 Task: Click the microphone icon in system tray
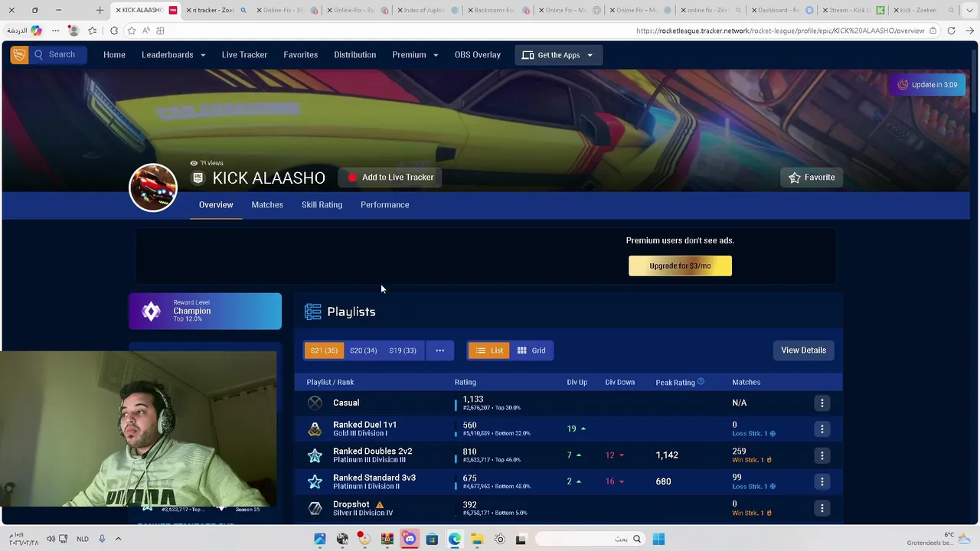click(x=101, y=539)
